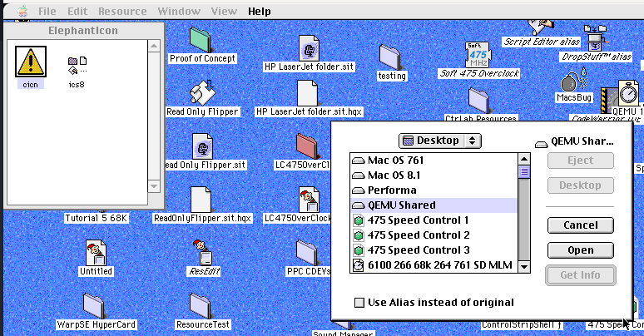
Task: Click the MacsBug bomb icon
Action: pyautogui.click(x=572, y=81)
